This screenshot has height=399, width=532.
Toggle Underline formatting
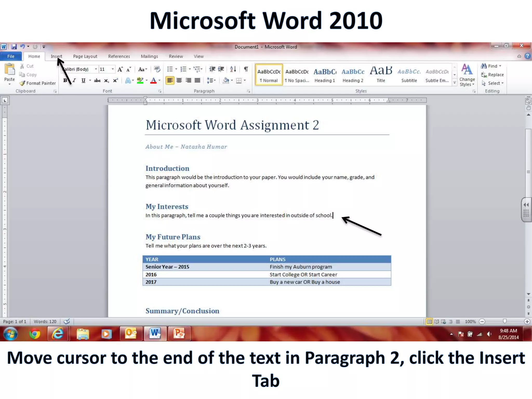coord(83,81)
